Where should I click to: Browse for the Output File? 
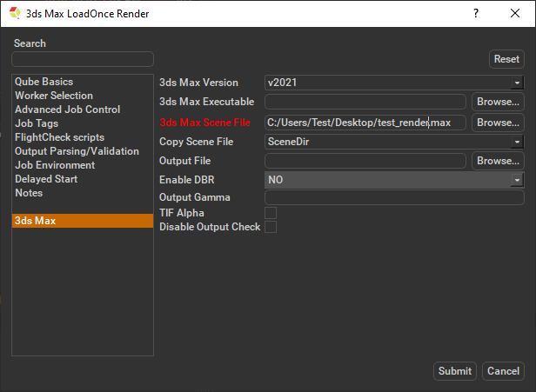[x=498, y=161]
